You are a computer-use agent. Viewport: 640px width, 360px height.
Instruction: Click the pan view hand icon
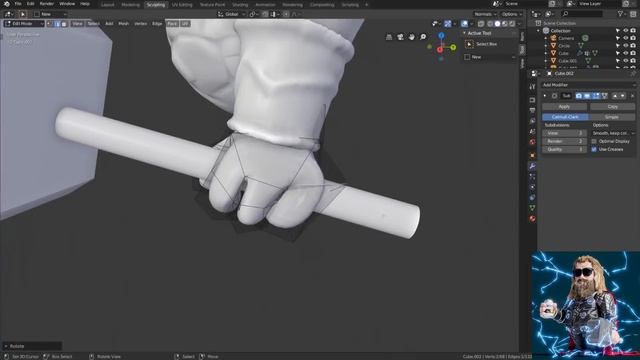pyautogui.click(x=411, y=37)
